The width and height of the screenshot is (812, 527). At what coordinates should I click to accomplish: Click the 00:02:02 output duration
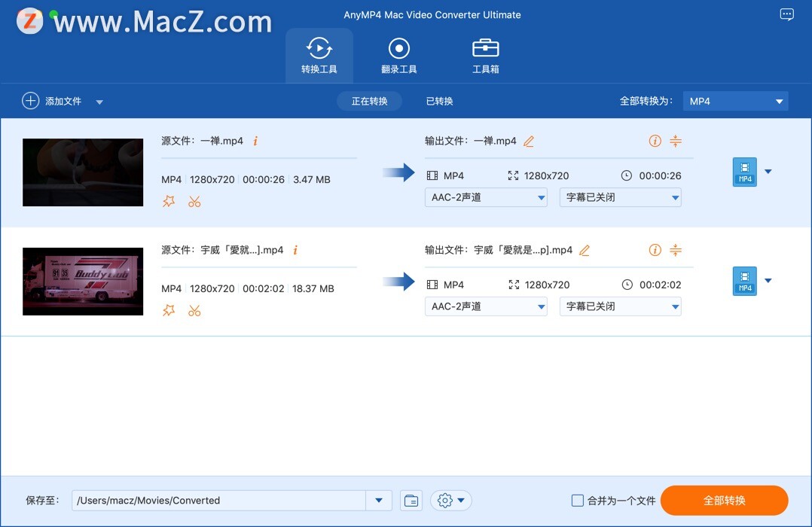coord(661,285)
